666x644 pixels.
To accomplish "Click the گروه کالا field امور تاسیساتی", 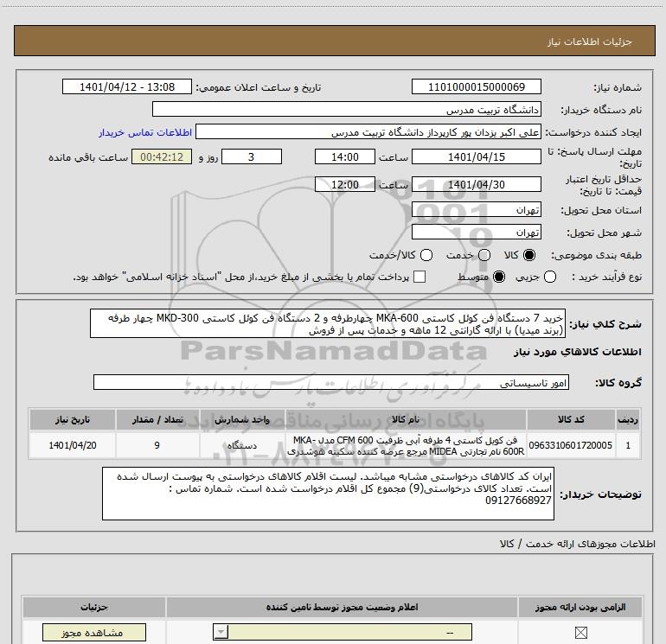I will click(x=331, y=382).
